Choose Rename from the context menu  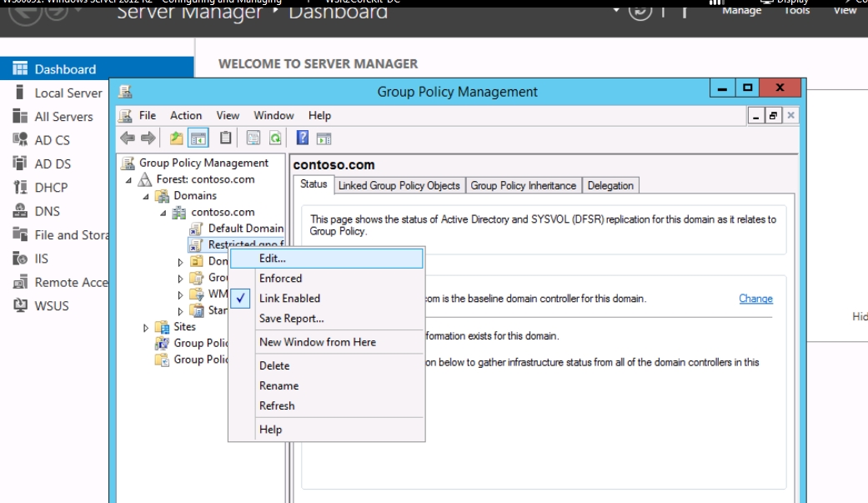tap(327, 385)
